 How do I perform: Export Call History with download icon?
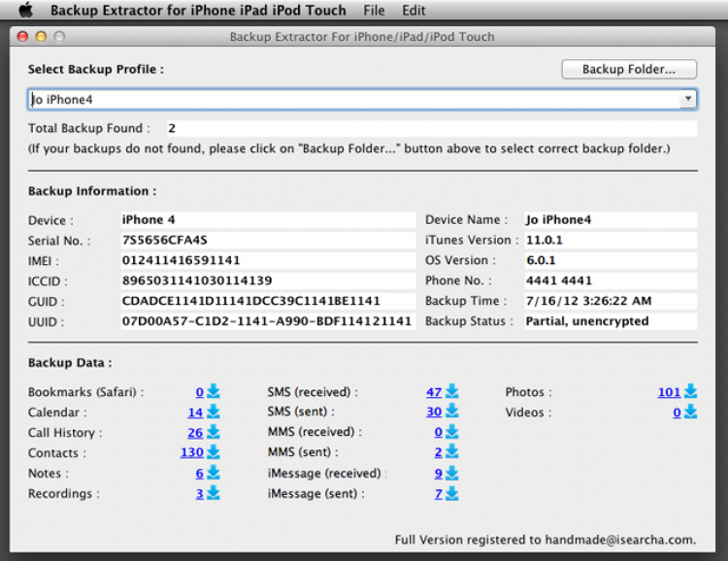coord(214,432)
